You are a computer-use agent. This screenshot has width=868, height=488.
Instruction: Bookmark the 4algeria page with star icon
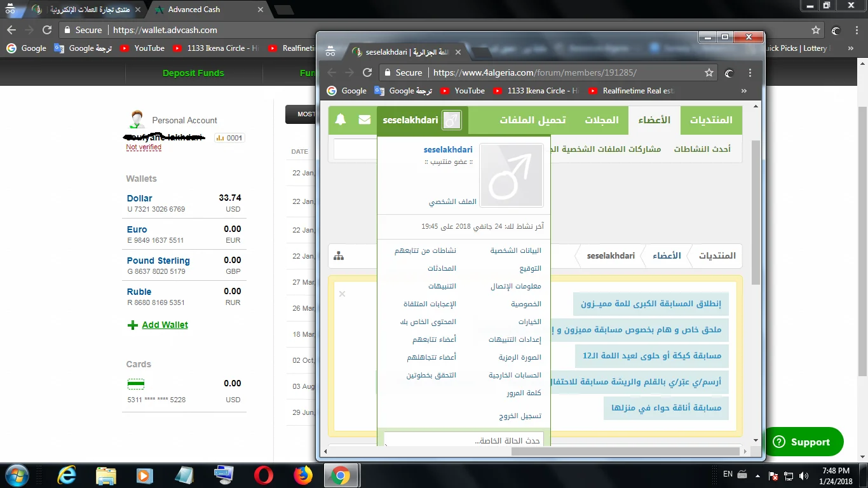point(709,72)
